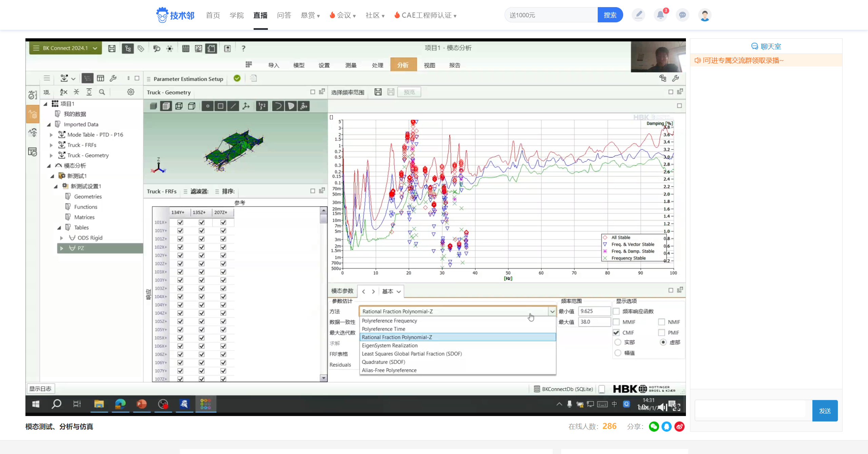Viewport: 868px width, 454px height.
Task: Click the 预览 preview button
Action: (409, 92)
